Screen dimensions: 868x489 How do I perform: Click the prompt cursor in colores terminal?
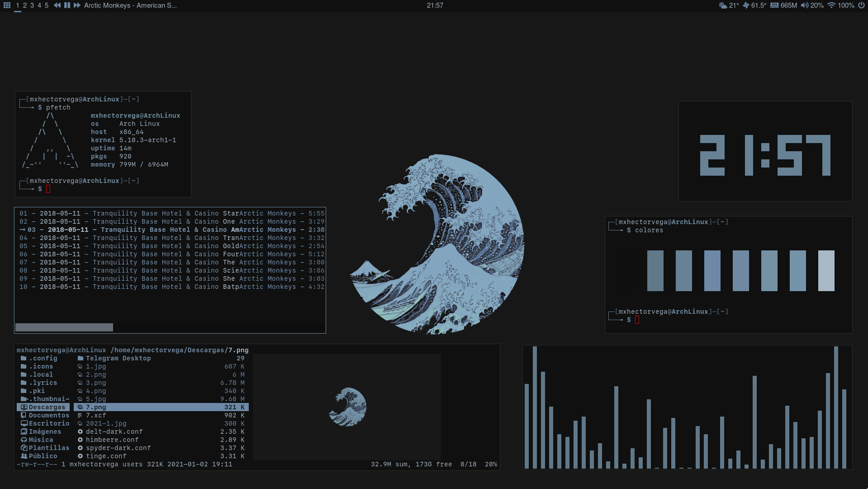[637, 320]
